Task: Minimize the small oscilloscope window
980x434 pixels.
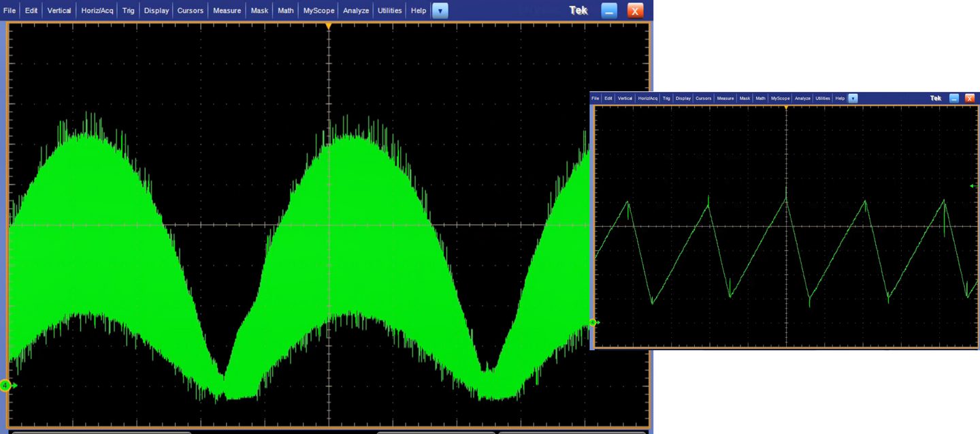Action: 954,98
